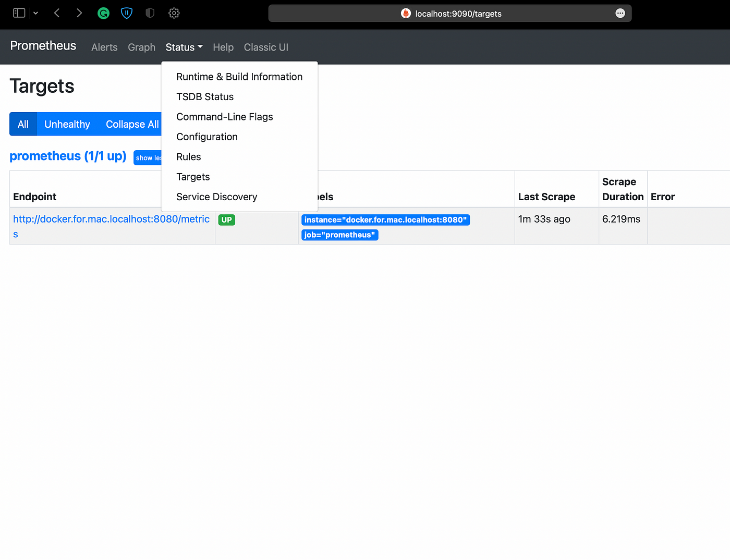730x560 pixels.
Task: Click the Targets page heading
Action: [x=42, y=86]
